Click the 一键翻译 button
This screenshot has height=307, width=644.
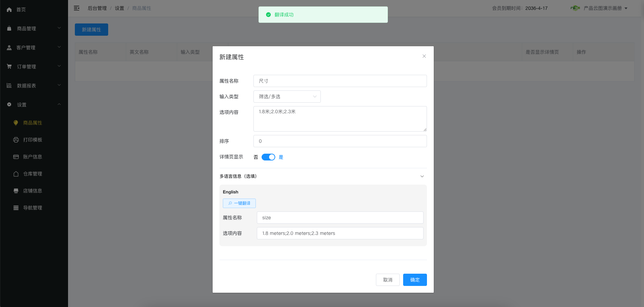pos(239,203)
